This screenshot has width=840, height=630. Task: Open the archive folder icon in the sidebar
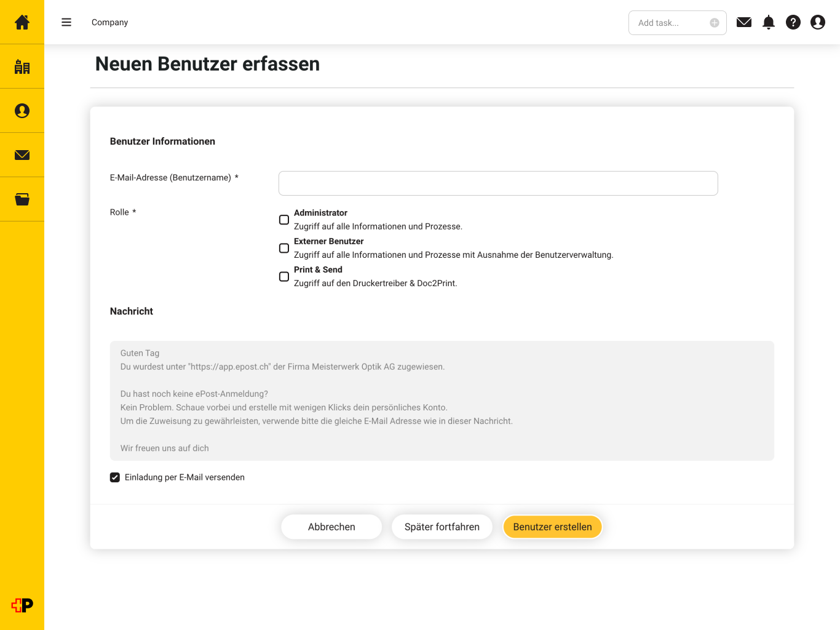22,199
